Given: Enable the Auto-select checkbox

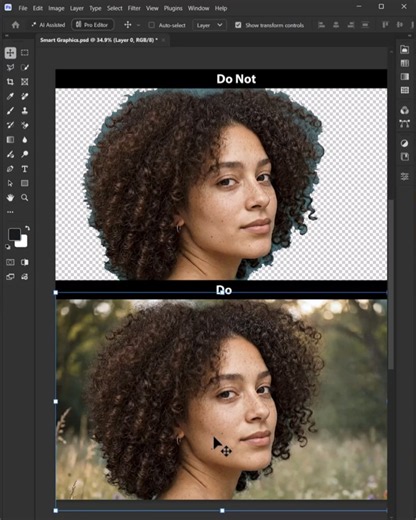Looking at the screenshot, I should coord(151,25).
